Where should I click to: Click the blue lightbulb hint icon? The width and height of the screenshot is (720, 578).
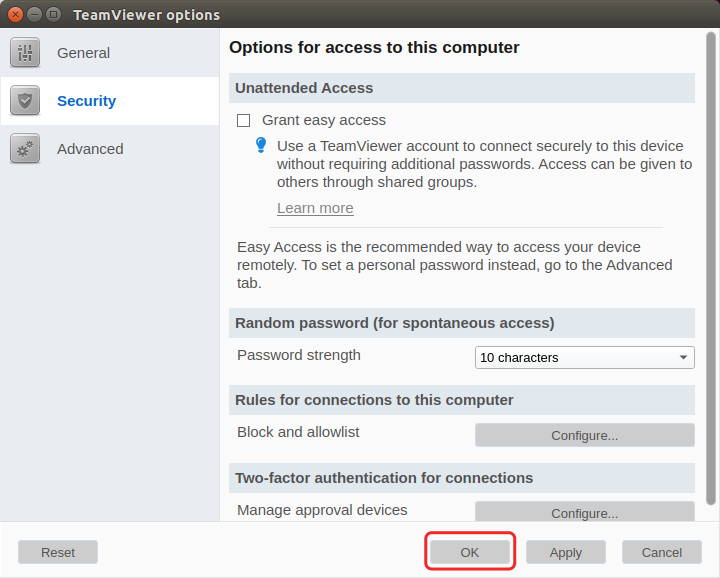pyautogui.click(x=261, y=145)
